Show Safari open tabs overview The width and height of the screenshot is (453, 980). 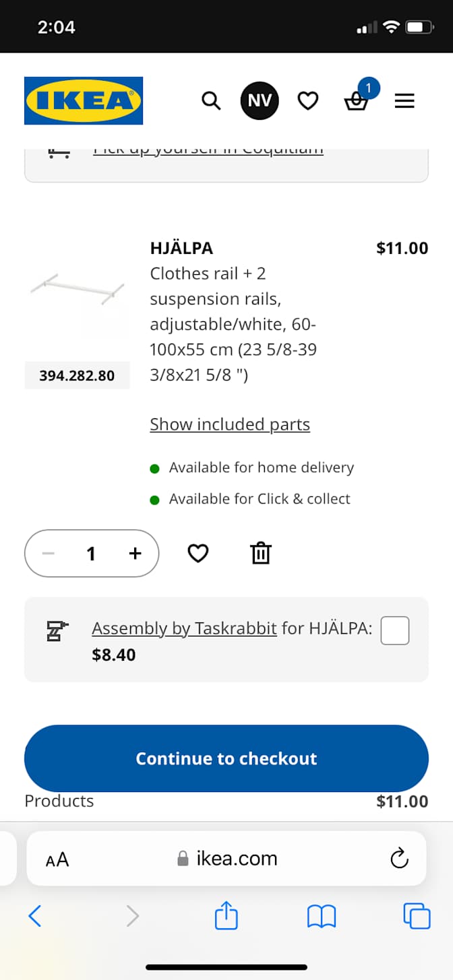click(x=417, y=916)
